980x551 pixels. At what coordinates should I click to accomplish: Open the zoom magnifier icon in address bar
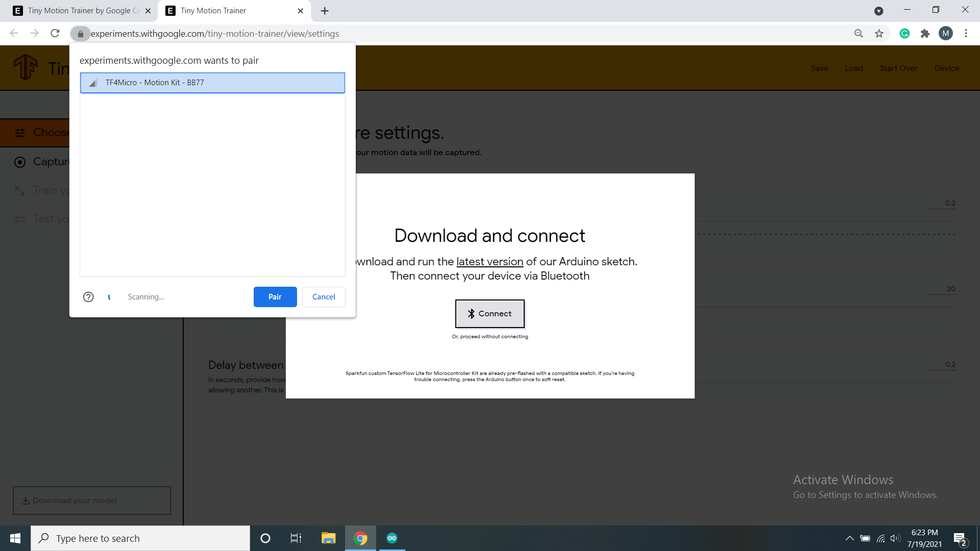[x=859, y=34]
